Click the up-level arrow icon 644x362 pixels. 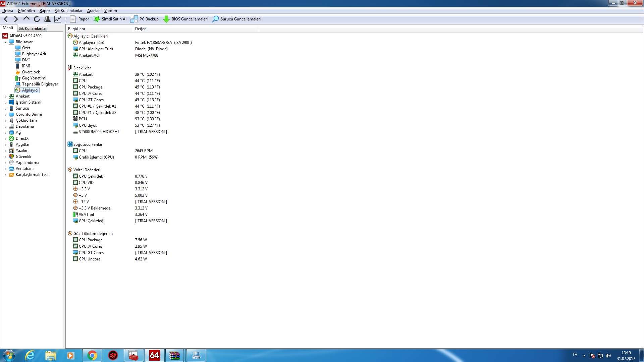pyautogui.click(x=26, y=19)
